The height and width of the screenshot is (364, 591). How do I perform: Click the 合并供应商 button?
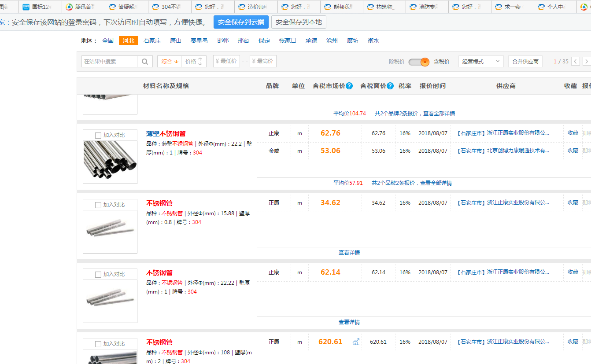(x=525, y=62)
